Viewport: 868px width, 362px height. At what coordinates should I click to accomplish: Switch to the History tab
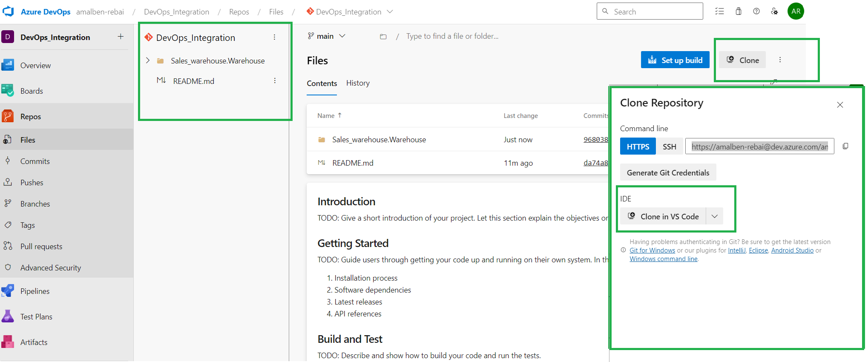[x=358, y=83]
